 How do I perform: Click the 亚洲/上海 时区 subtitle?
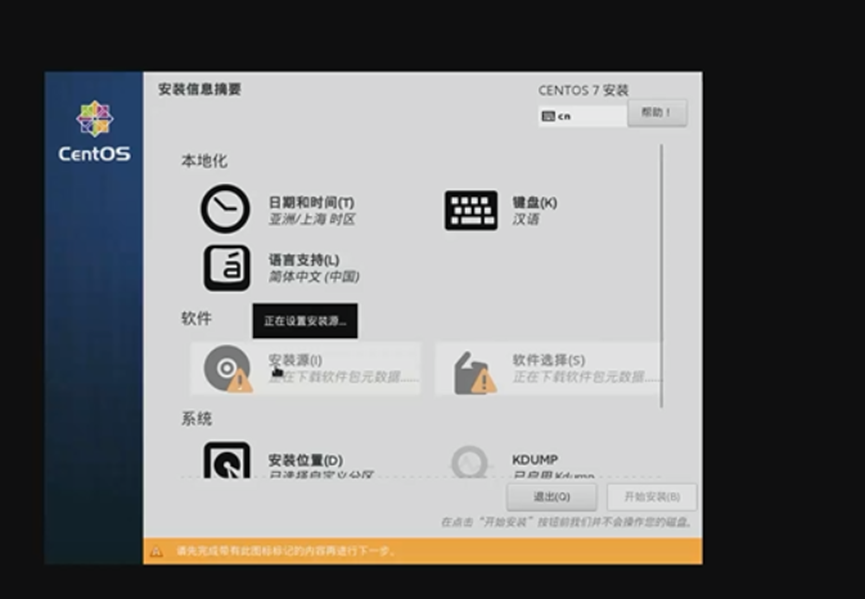(312, 220)
